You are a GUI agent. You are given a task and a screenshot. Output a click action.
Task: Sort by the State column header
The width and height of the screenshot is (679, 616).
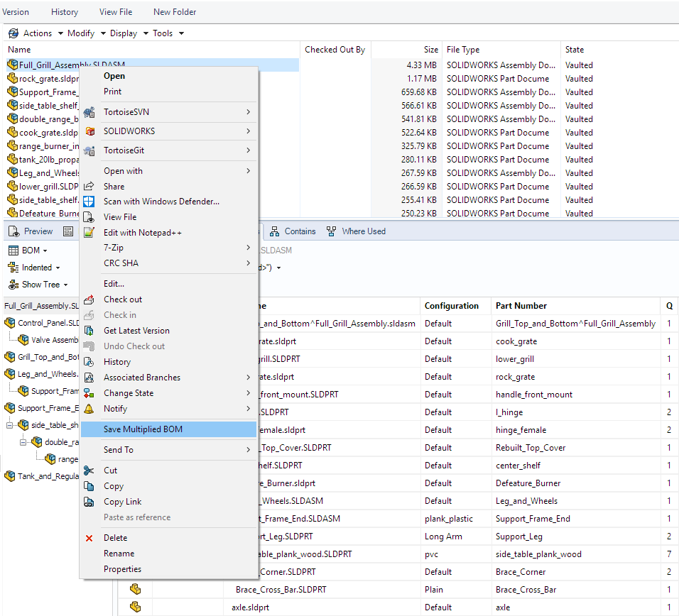pos(574,50)
